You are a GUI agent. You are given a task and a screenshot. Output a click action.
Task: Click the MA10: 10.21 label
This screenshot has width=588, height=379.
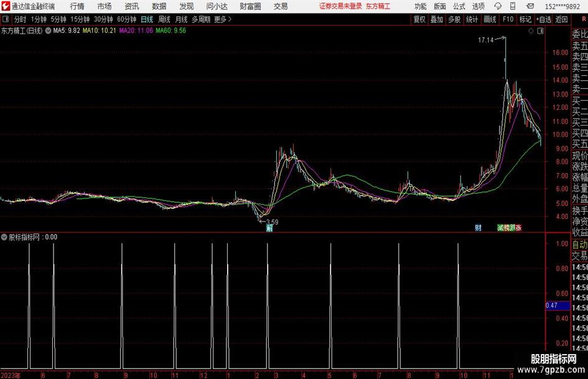click(100, 30)
